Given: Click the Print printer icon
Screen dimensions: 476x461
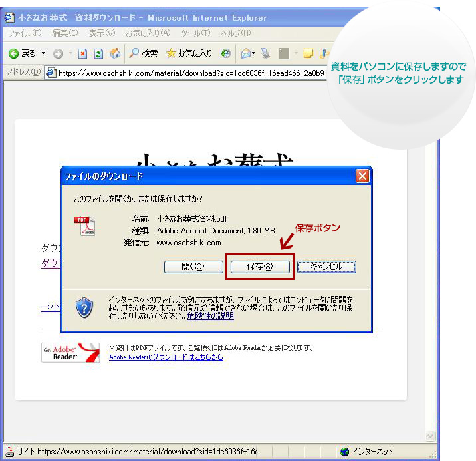Looking at the screenshot, I should [265, 53].
